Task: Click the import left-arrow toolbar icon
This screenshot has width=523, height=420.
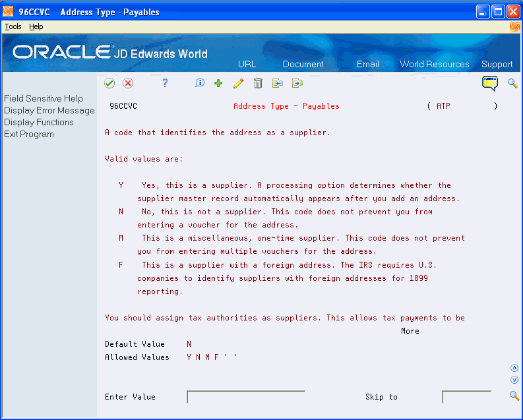Action: (x=278, y=83)
